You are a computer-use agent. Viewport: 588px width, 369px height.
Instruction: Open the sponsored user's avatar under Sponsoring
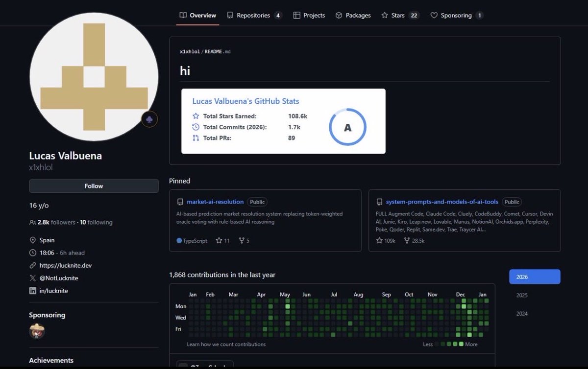[x=37, y=331]
